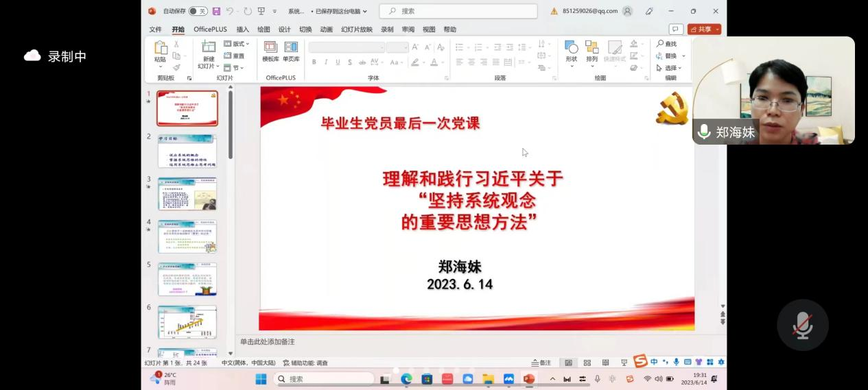Image resolution: width=868 pixels, height=390 pixels.
Task: Toggle the AutoSave switch
Action: click(198, 11)
